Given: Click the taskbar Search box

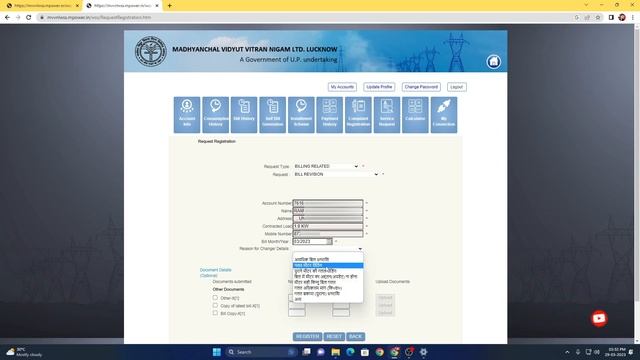Looking at the screenshot, I should tap(261, 352).
